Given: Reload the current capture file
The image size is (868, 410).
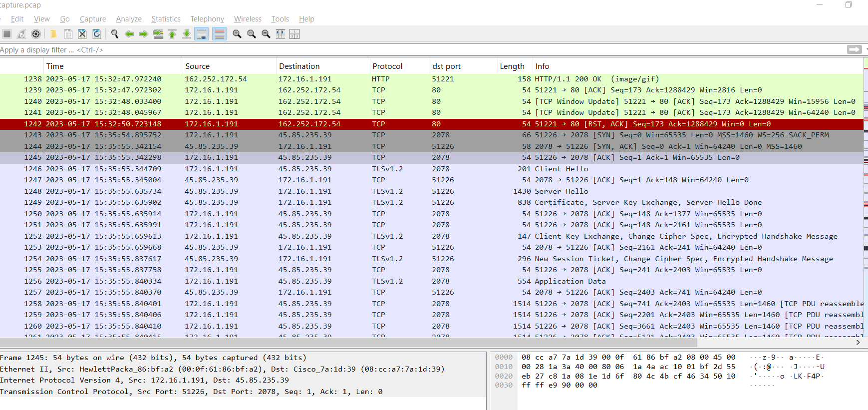Looking at the screenshot, I should pyautogui.click(x=97, y=34).
